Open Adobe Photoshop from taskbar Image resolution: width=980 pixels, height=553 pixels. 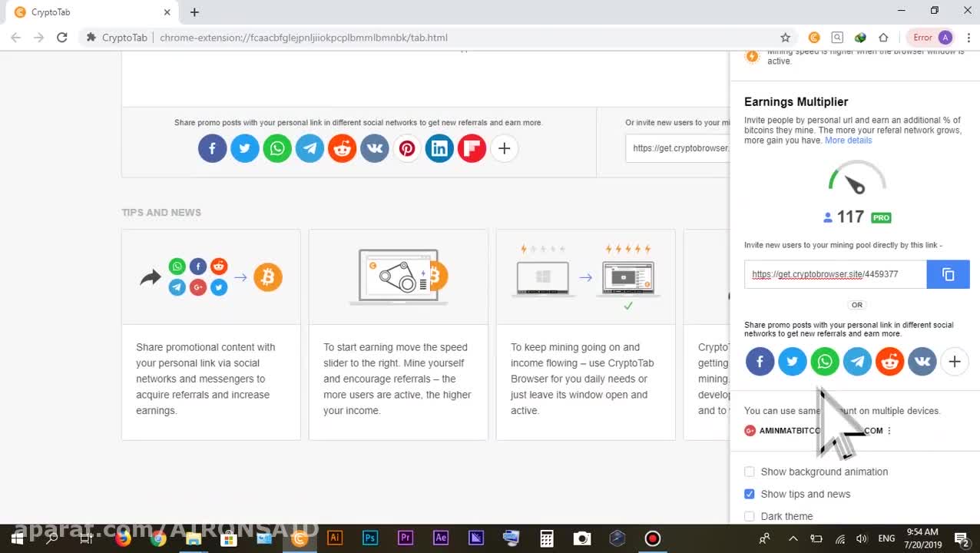pos(370,538)
